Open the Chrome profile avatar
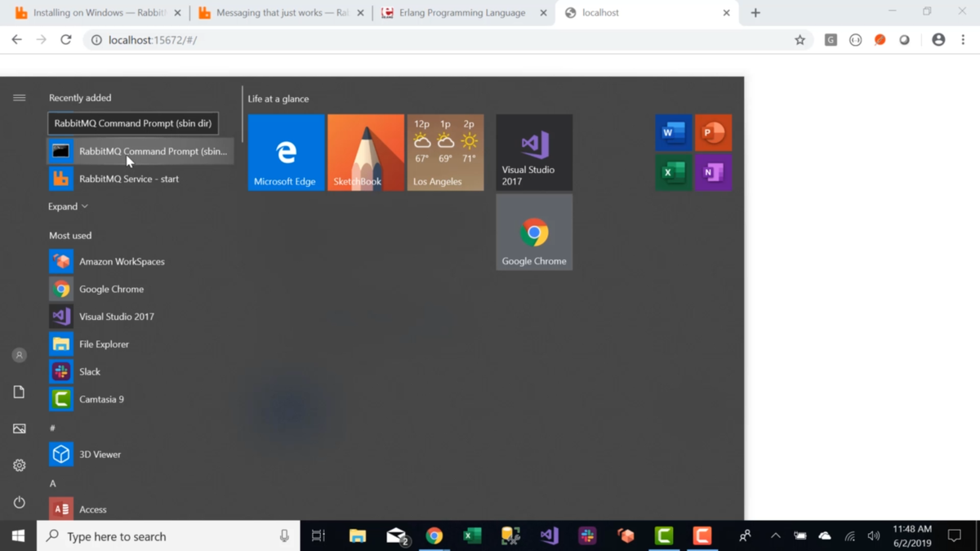Image resolution: width=980 pixels, height=551 pixels. pos(938,40)
